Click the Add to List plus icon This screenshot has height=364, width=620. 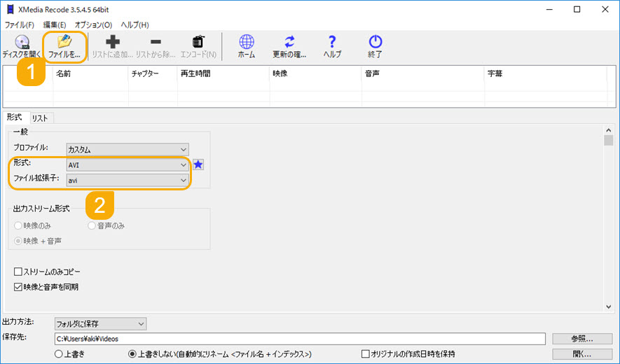coord(113,42)
